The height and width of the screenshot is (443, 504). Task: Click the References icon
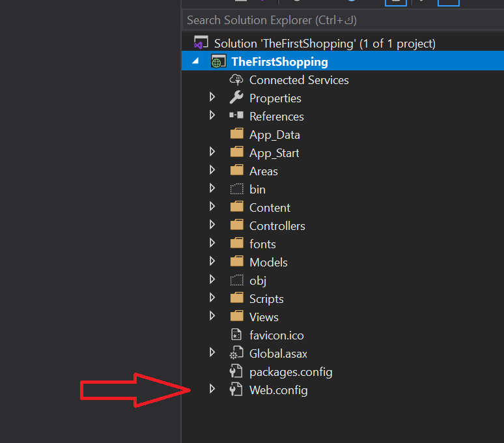[x=236, y=115]
